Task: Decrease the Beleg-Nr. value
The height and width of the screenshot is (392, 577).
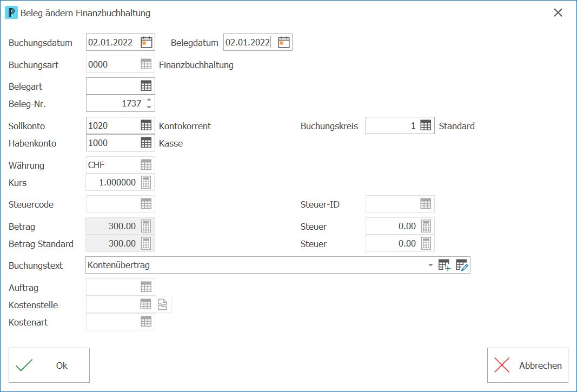Action: coord(149,107)
